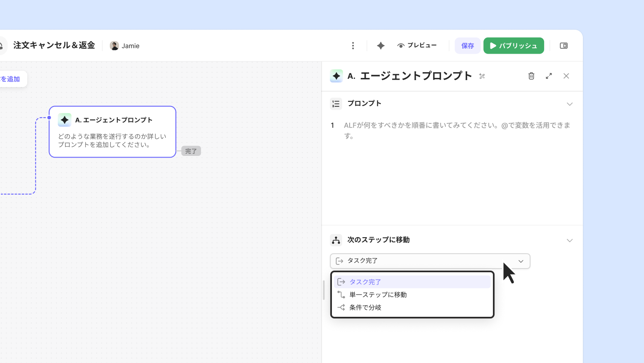Click the 保存 save button
The width and height of the screenshot is (644, 363).
pyautogui.click(x=467, y=46)
